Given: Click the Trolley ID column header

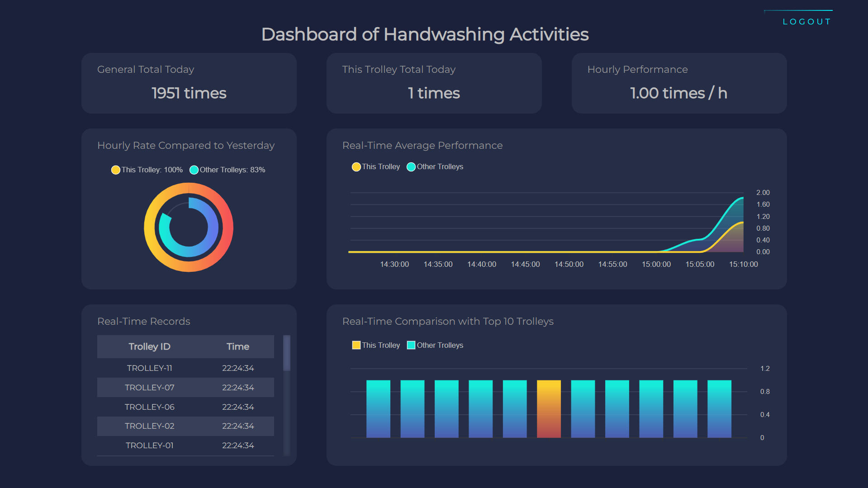Looking at the screenshot, I should coord(149,346).
